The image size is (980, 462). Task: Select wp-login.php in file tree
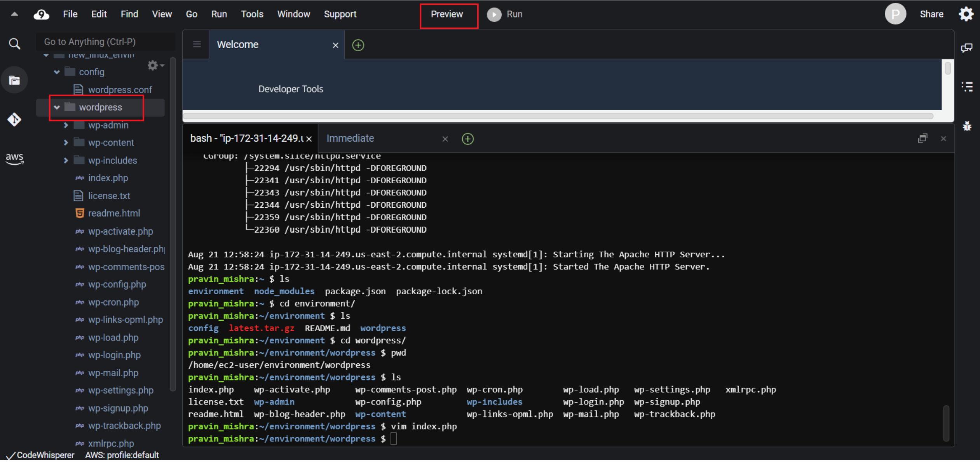coord(114,355)
